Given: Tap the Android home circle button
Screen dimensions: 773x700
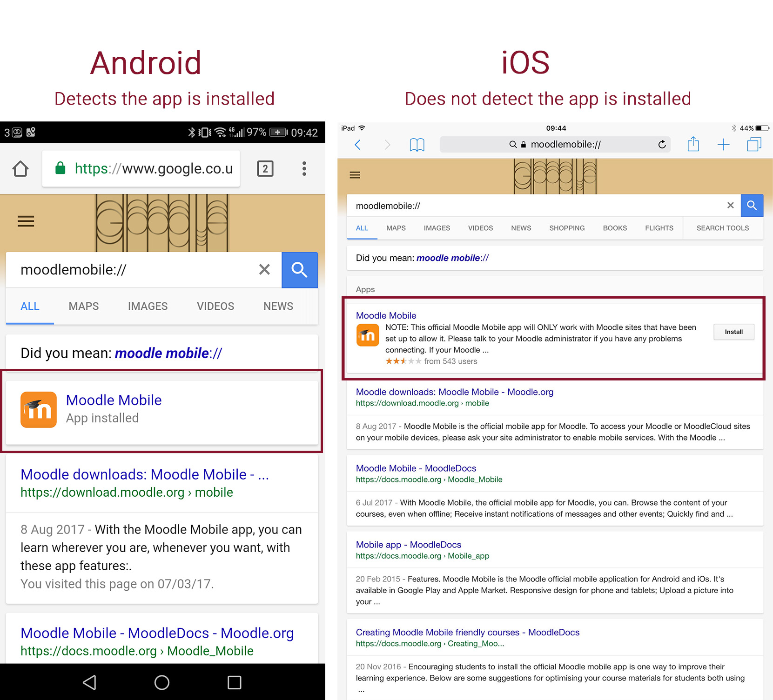Looking at the screenshot, I should tap(162, 682).
